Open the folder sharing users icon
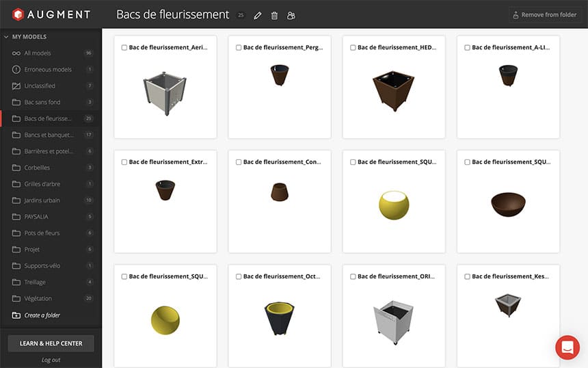This screenshot has height=368, width=588. tap(291, 15)
